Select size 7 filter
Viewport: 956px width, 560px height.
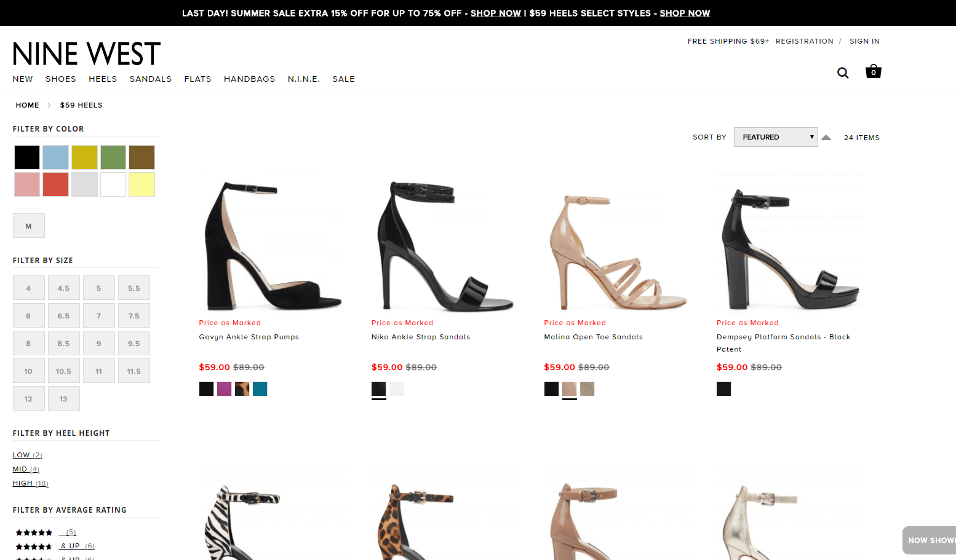coord(99,315)
